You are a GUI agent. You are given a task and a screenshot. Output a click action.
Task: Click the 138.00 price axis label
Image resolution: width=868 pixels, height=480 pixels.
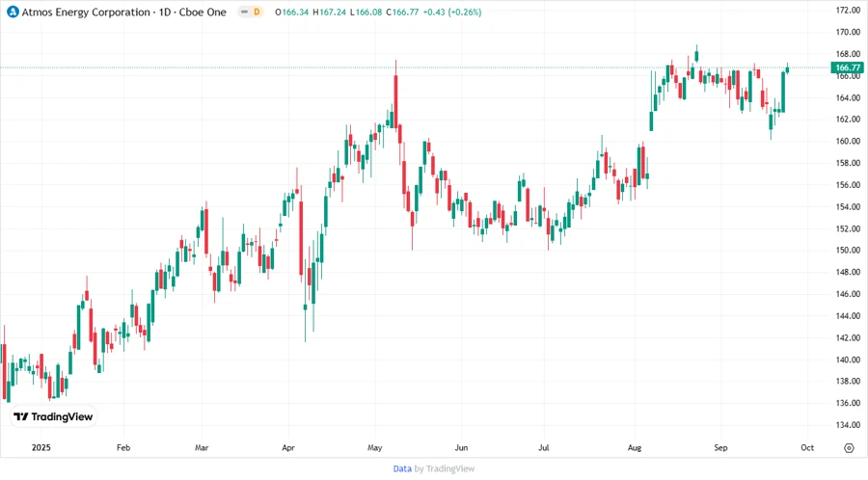click(848, 381)
